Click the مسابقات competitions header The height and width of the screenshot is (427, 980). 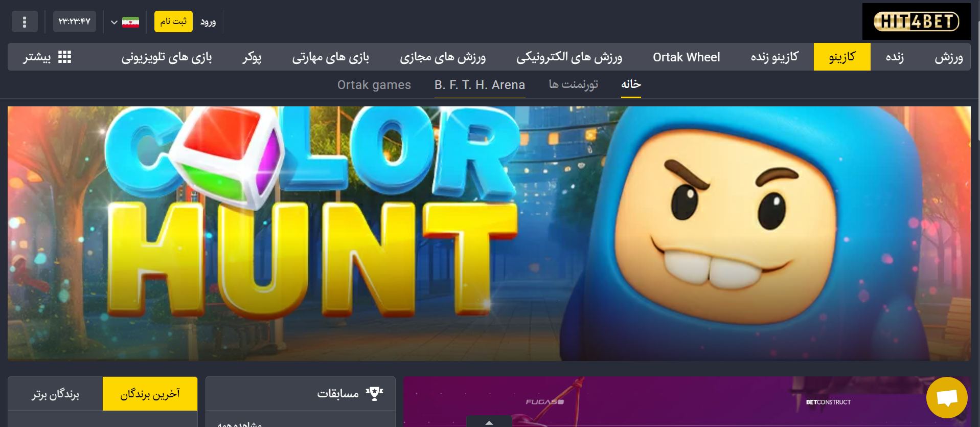click(x=301, y=394)
